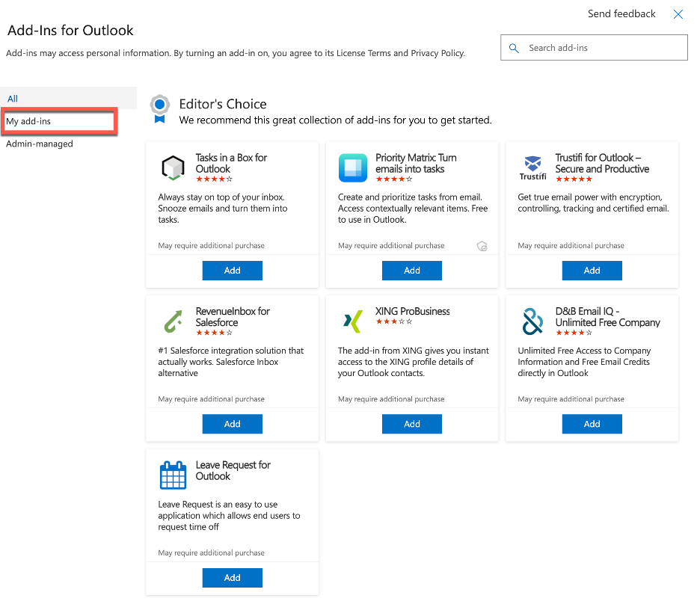Open XING ProBusiness title
700x616 pixels.
pyautogui.click(x=413, y=311)
